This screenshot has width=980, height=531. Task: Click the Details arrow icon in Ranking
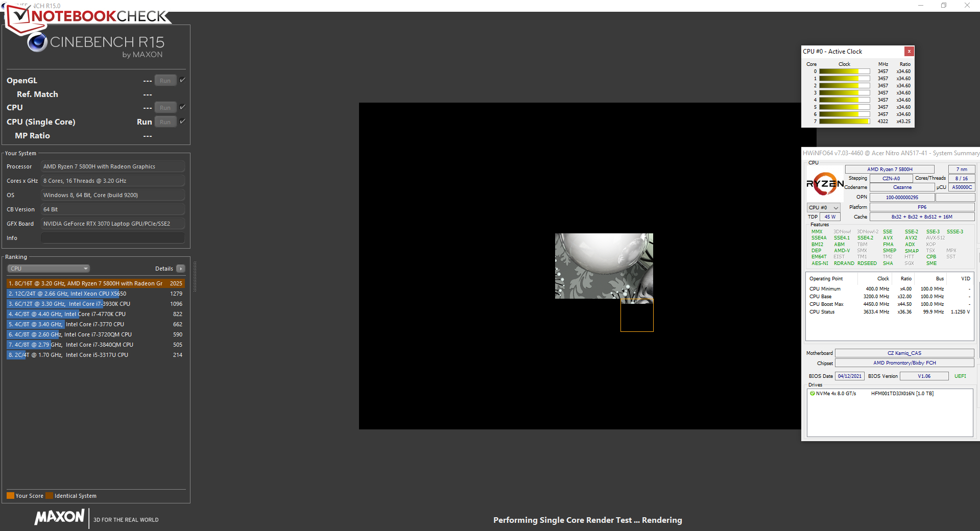click(180, 269)
